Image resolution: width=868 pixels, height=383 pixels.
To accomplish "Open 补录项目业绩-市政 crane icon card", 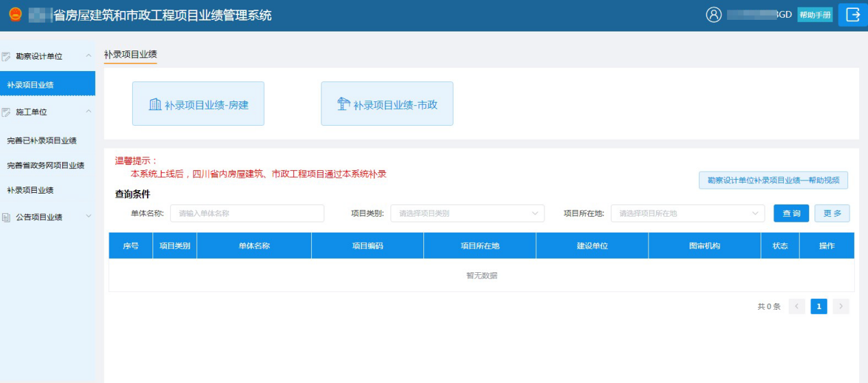I will click(386, 104).
